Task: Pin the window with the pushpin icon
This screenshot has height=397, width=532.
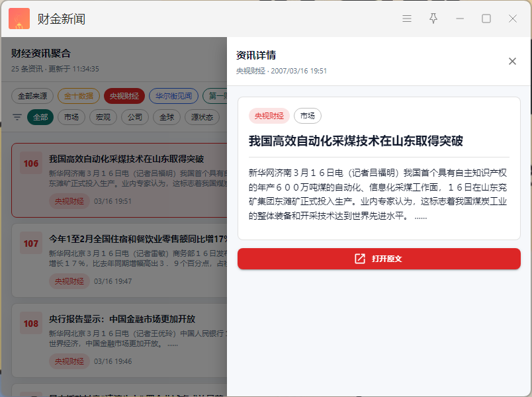Action: tap(433, 19)
